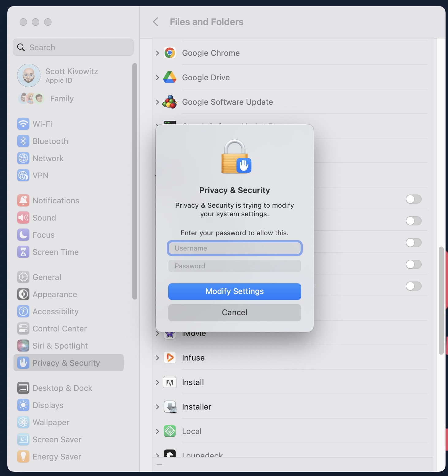Click the Google Software Update icon
Image resolution: width=448 pixels, height=476 pixels.
[169, 102]
